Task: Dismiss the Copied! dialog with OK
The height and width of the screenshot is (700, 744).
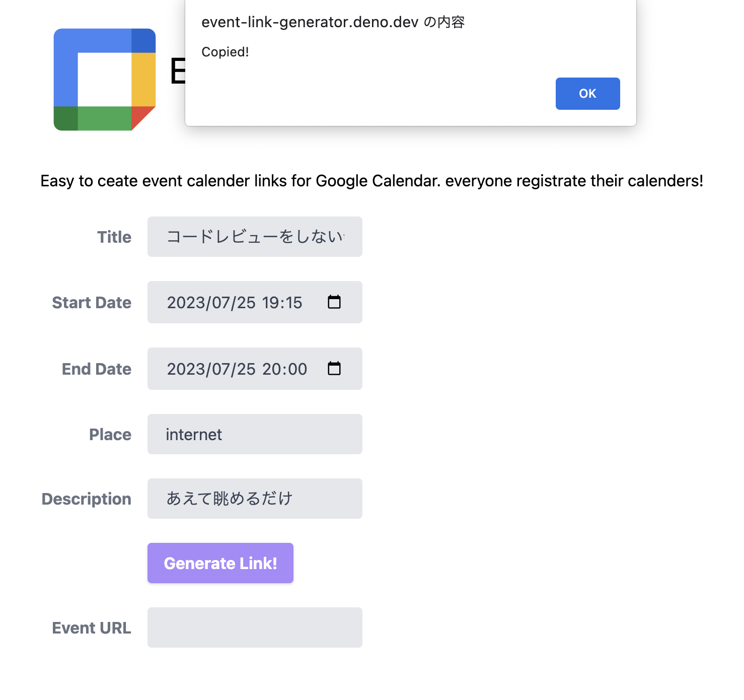Action: (587, 94)
